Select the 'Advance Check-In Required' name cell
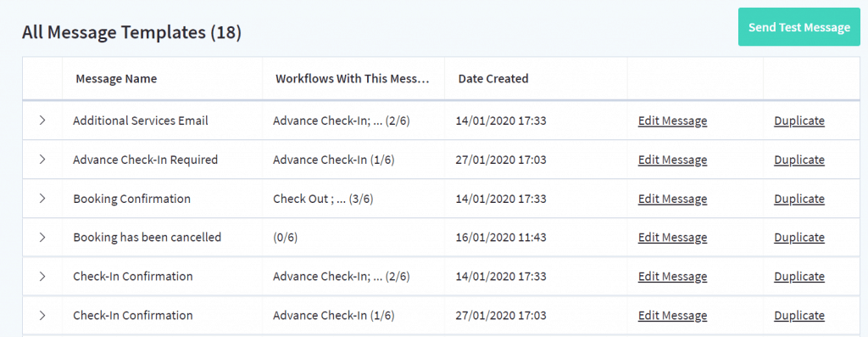The height and width of the screenshot is (337, 868). tap(146, 160)
